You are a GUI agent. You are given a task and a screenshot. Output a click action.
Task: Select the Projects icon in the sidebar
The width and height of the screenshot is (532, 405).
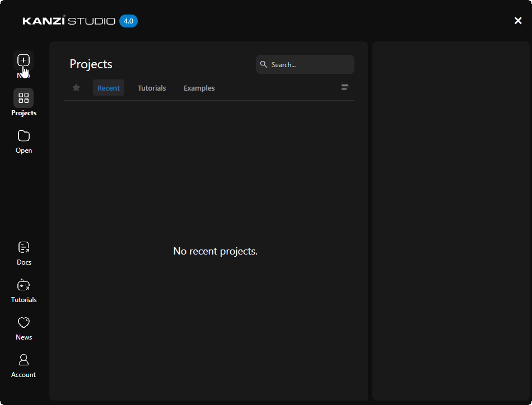point(24,98)
